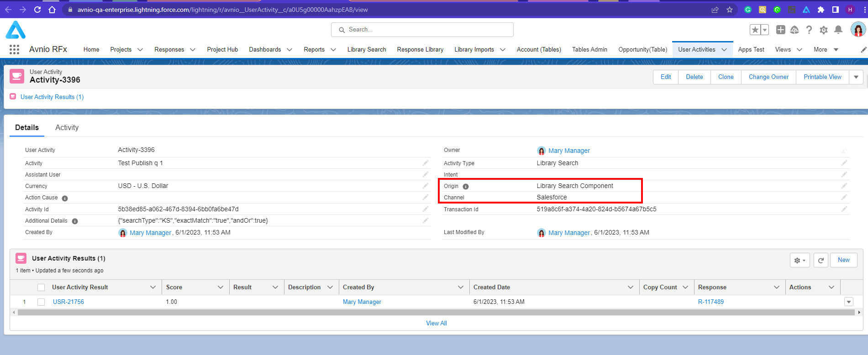Refresh the User Activity Results list

click(821, 260)
